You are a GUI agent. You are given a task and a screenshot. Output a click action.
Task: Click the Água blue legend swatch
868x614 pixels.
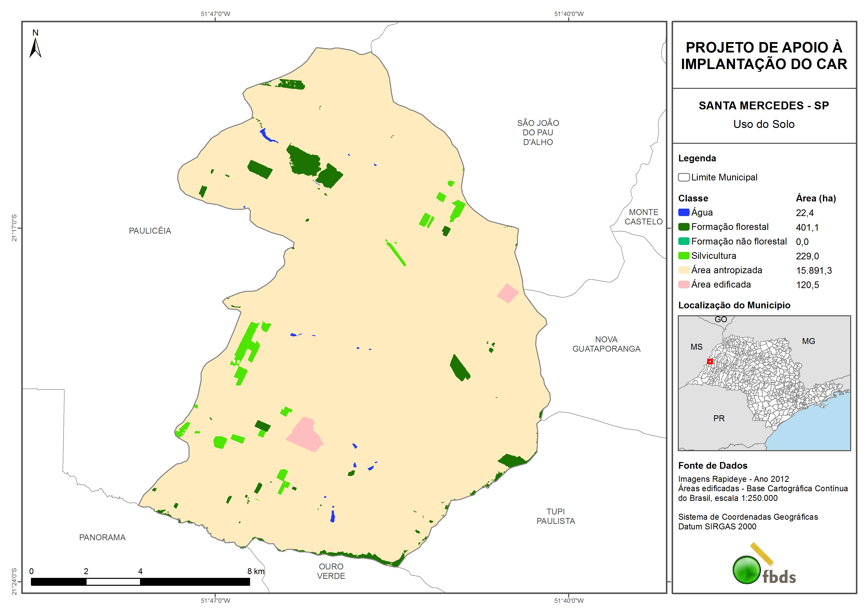pyautogui.click(x=683, y=213)
